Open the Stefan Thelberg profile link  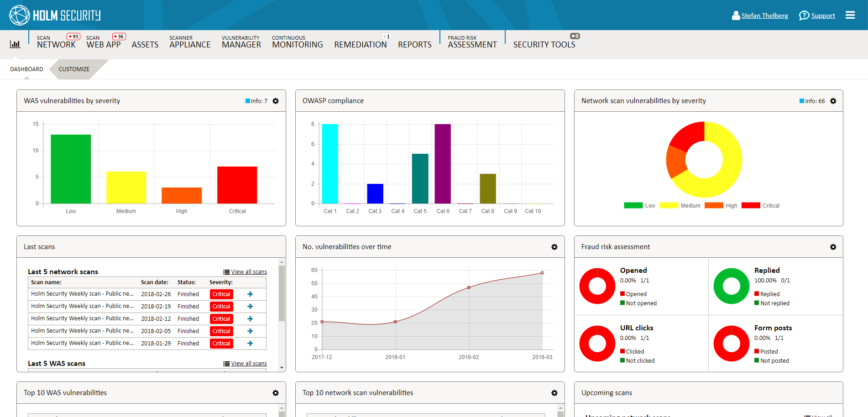764,15
